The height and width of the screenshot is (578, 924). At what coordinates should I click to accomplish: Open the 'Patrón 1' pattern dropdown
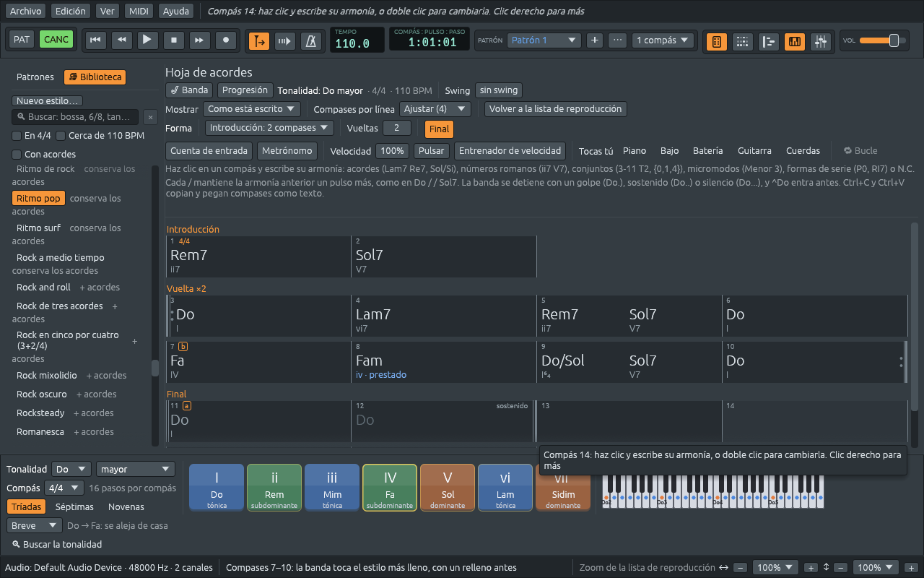544,40
